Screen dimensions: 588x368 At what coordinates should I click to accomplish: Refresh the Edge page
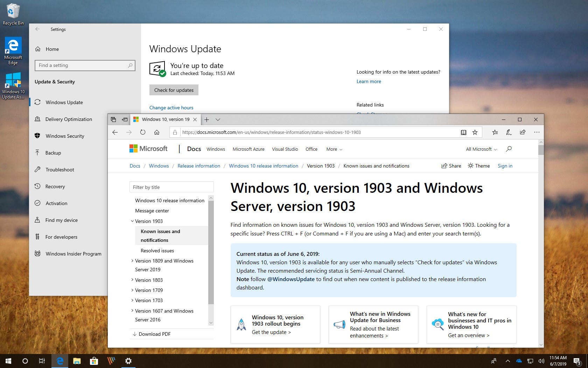point(143,132)
